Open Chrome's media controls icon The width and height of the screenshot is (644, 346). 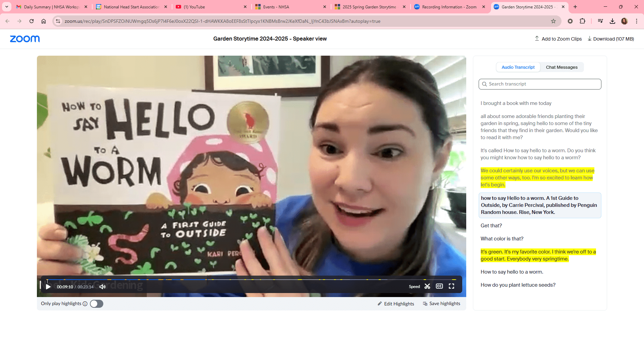pos(600,21)
